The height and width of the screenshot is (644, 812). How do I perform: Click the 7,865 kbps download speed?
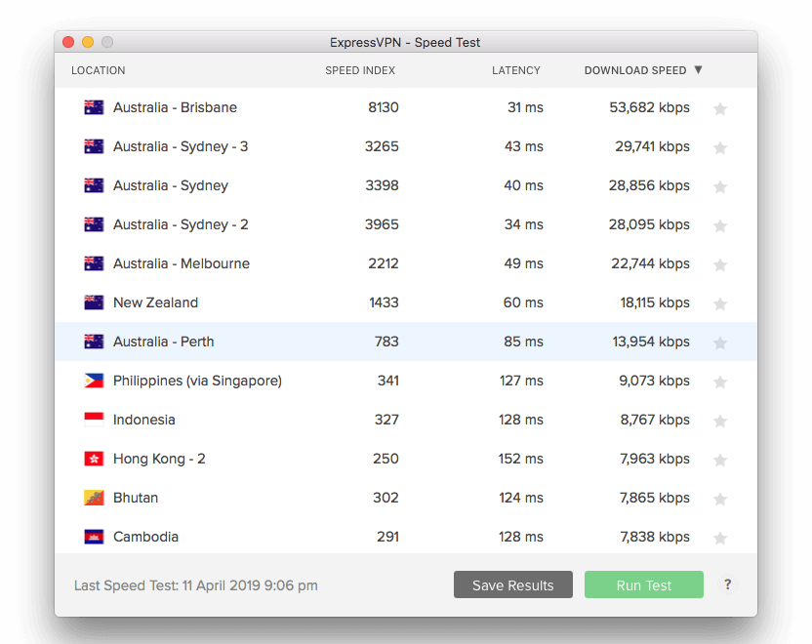[x=655, y=498]
